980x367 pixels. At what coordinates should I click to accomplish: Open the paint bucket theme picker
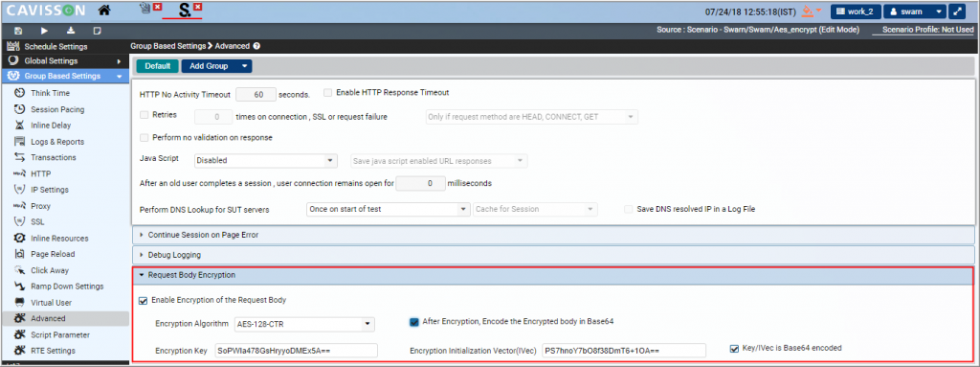(x=812, y=11)
